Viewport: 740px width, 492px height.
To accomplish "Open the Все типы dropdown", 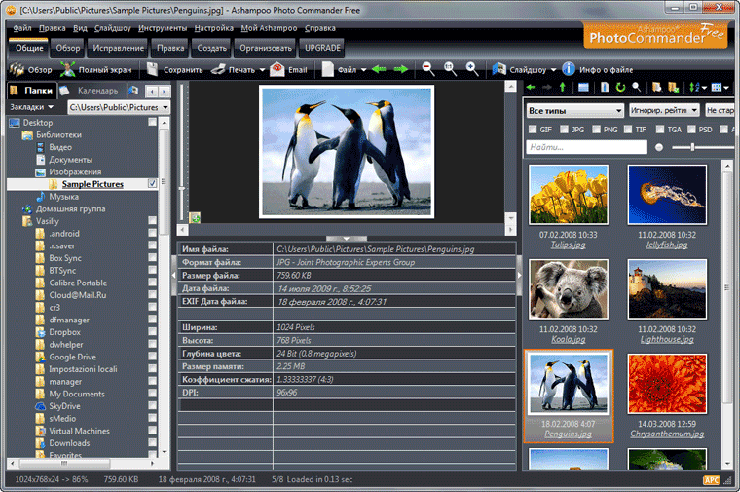I will pyautogui.click(x=575, y=111).
